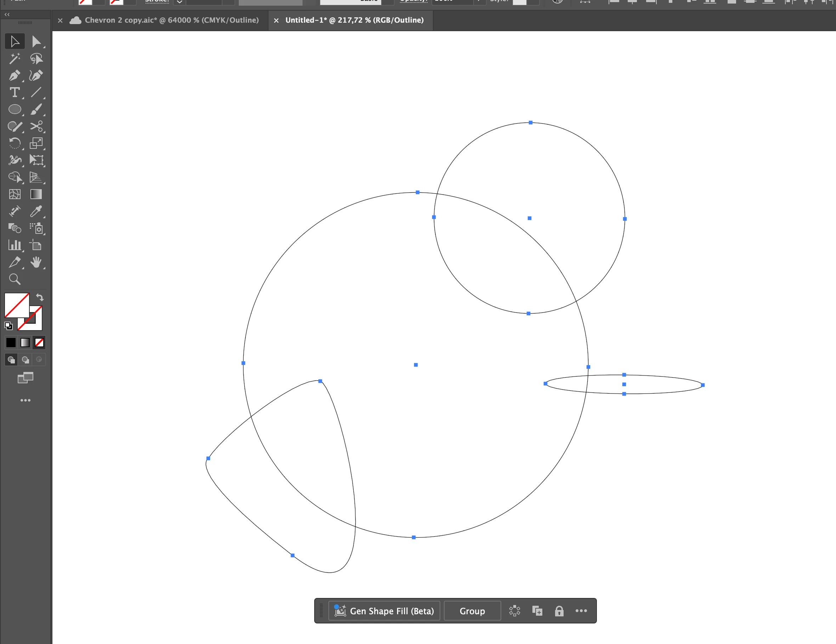836x644 pixels.
Task: Collapse the tools panel double arrows
Action: (7, 14)
